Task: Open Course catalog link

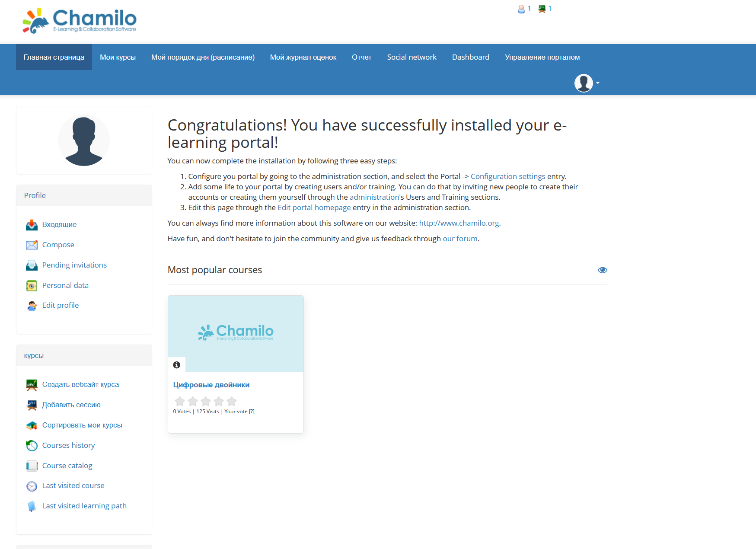Action: click(x=67, y=466)
